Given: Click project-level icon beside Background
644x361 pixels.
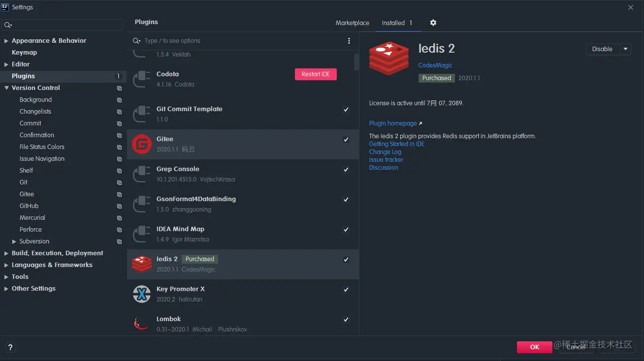Looking at the screenshot, I should (x=119, y=100).
